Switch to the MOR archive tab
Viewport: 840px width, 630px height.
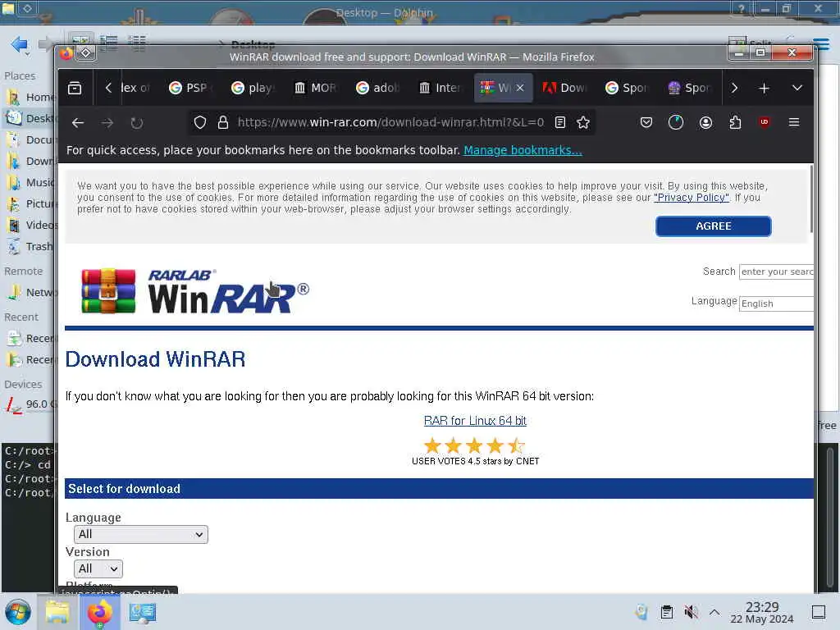point(316,88)
